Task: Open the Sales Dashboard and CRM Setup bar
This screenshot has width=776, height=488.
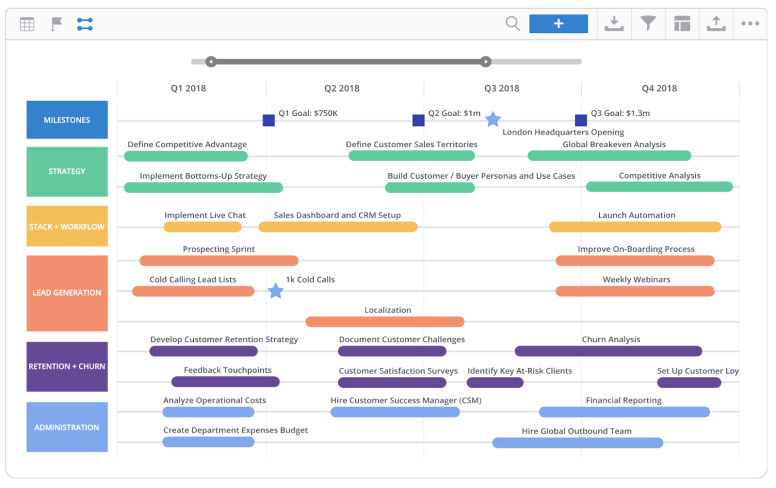Action: (338, 227)
